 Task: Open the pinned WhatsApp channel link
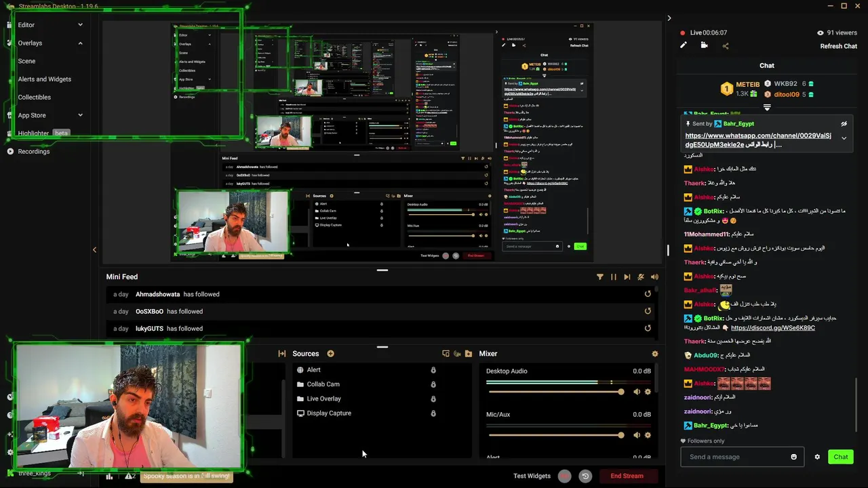pos(758,140)
